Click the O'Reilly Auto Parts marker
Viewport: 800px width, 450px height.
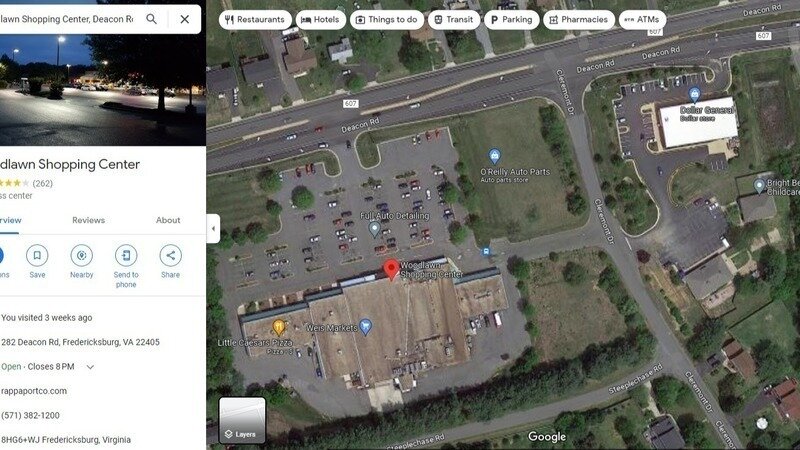pos(494,156)
